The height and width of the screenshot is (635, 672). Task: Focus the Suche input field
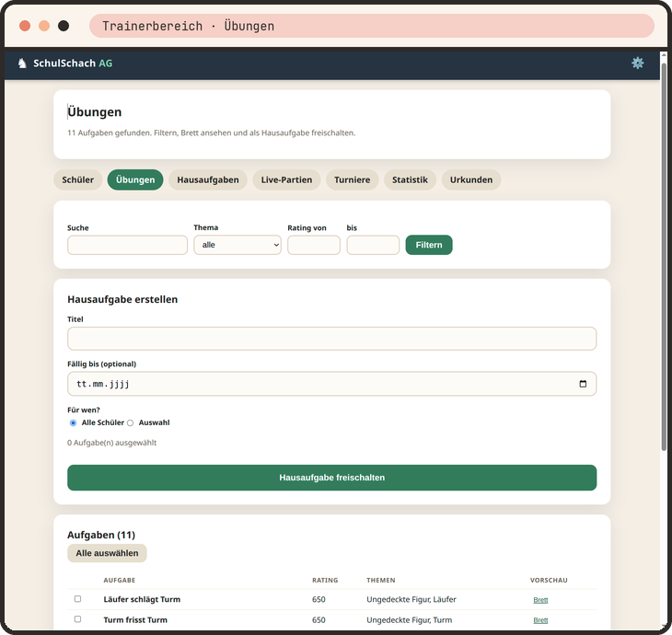(x=127, y=245)
